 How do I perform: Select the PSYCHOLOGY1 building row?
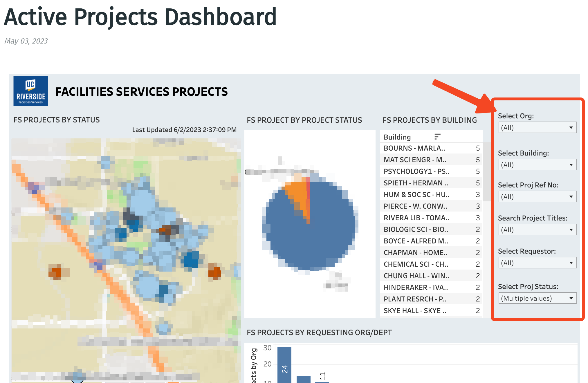(416, 171)
